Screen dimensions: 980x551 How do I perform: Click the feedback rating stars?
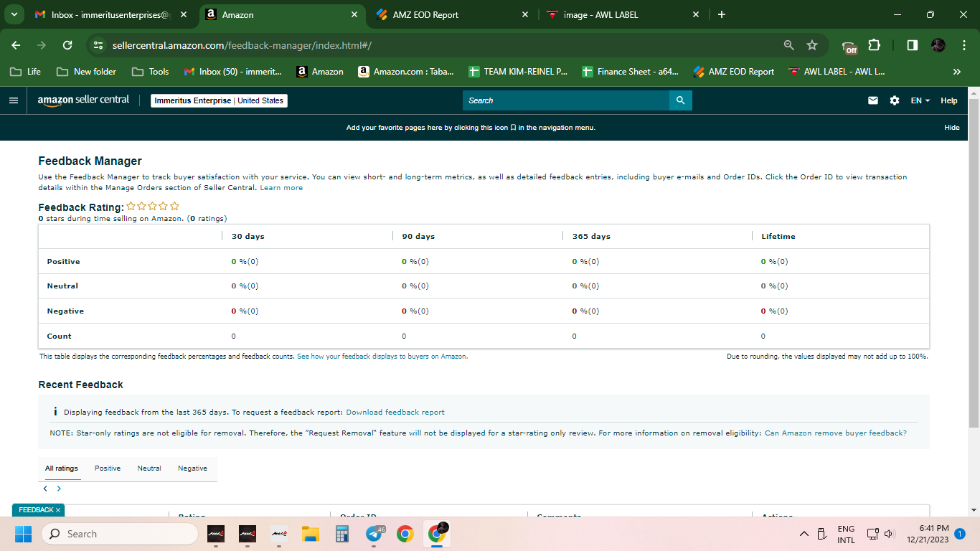tap(153, 207)
